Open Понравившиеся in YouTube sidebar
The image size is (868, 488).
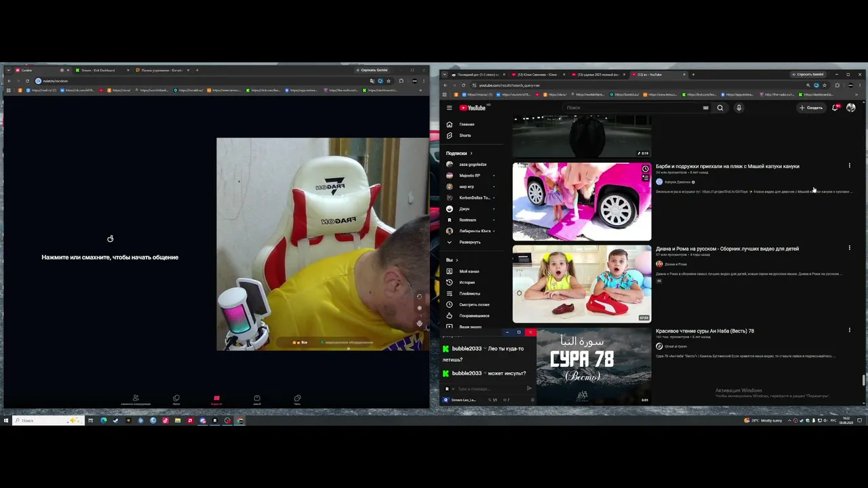tap(471, 316)
